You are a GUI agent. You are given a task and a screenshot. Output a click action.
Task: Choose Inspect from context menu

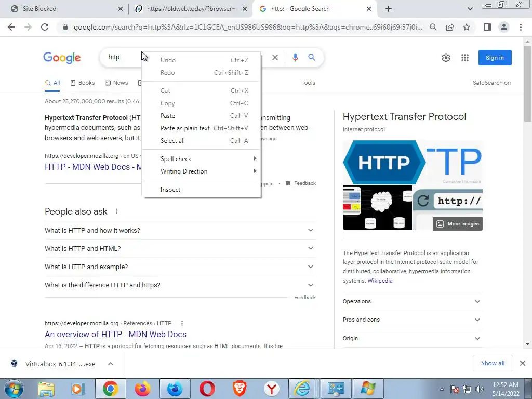click(202, 190)
